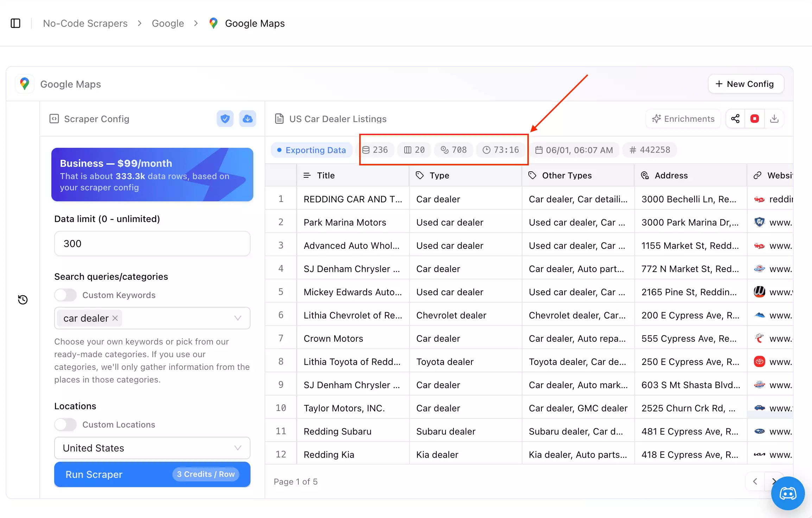Navigate to the Google breadcrumb

tap(168, 23)
